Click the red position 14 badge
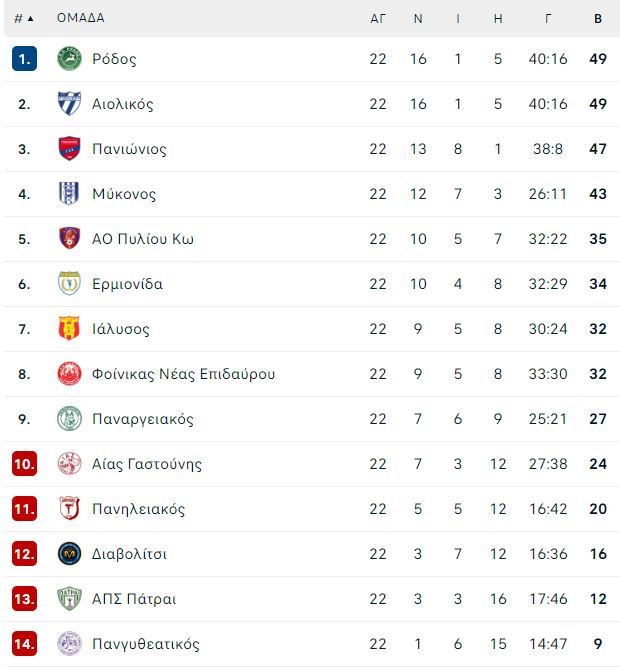The width and height of the screenshot is (620, 667). coord(24,644)
